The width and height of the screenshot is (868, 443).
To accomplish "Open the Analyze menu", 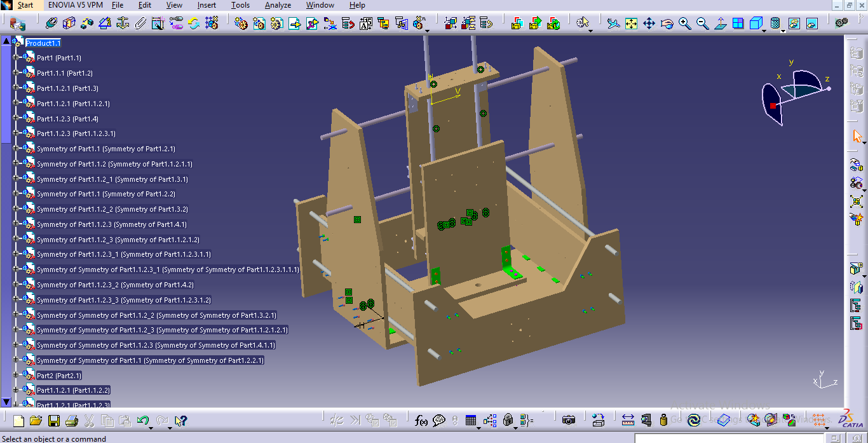I will 278,5.
